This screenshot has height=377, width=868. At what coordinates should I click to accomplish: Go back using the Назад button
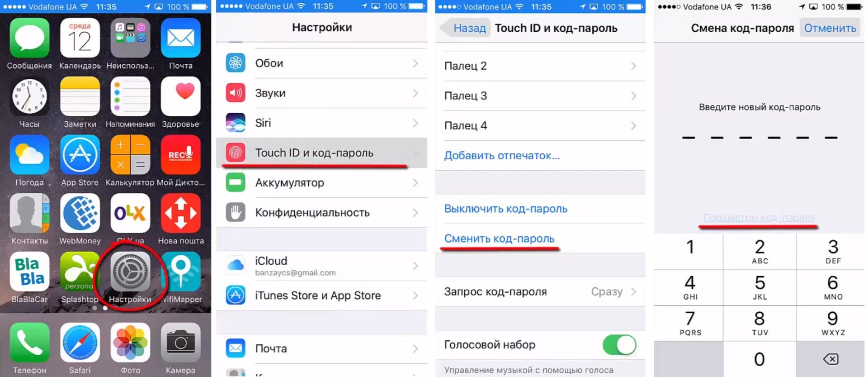pos(465,28)
